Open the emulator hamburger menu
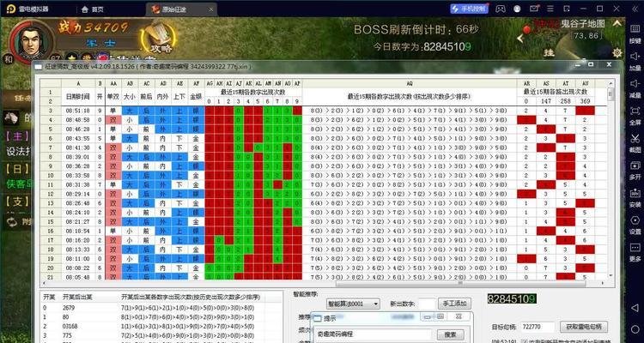The width and height of the screenshot is (644, 343). point(550,9)
